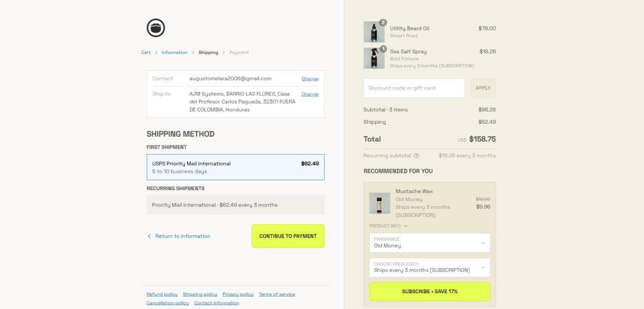The image size is (644, 309).
Task: Click the Sea Salt Spray product name
Action: pos(408,52)
